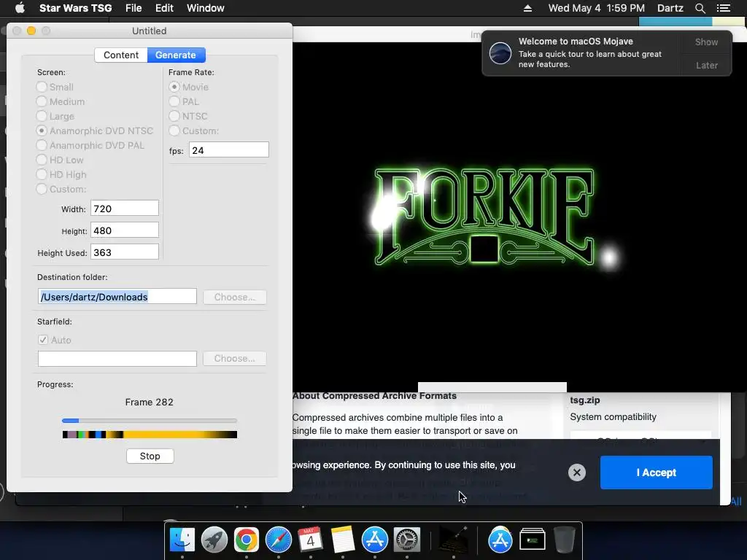Select Small screen size radio
Screen dimensions: 747x560
point(42,87)
